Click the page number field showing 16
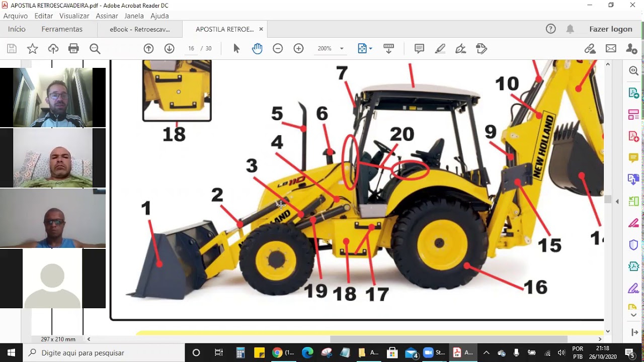644x362 pixels. 191,49
